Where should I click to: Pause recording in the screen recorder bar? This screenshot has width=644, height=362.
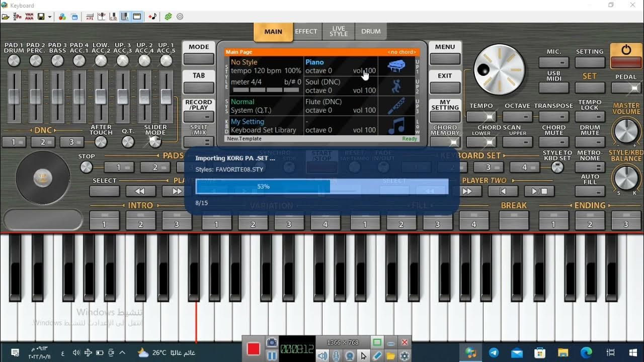tap(272, 356)
